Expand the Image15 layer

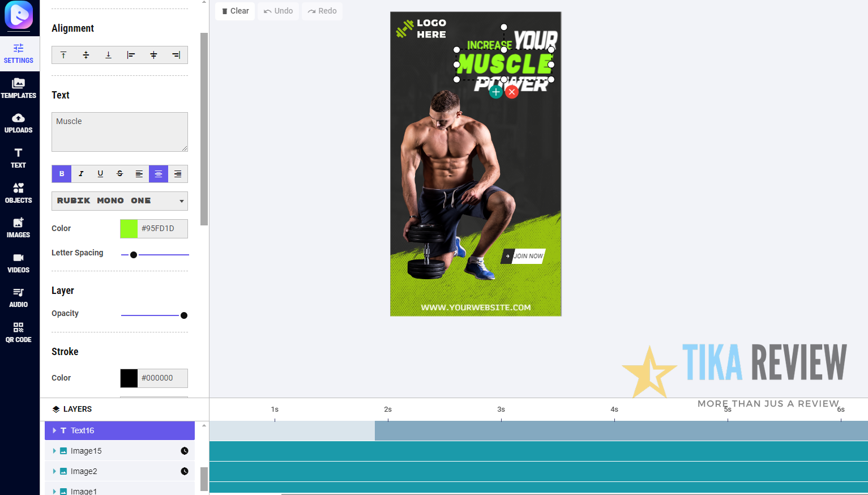[54, 451]
